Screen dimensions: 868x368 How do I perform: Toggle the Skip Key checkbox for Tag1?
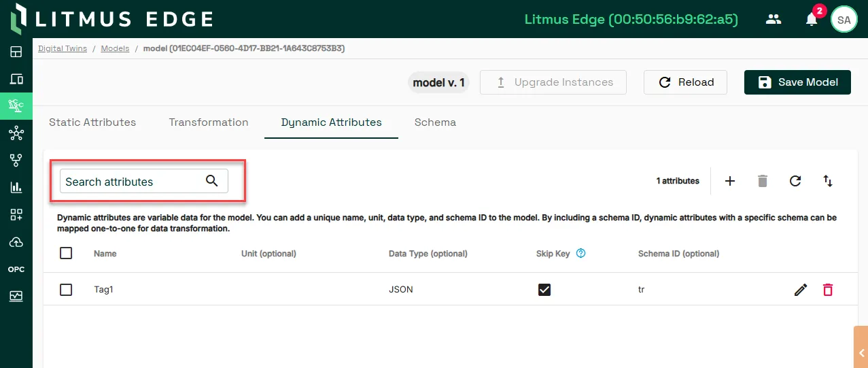(544, 290)
